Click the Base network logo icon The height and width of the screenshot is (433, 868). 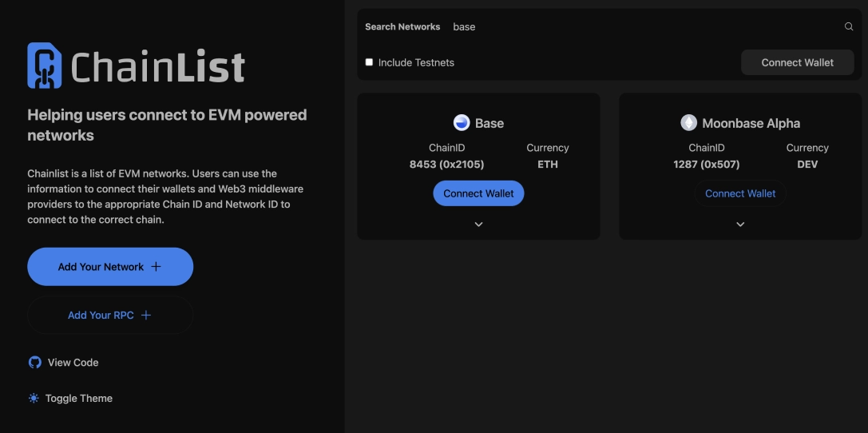(x=462, y=123)
